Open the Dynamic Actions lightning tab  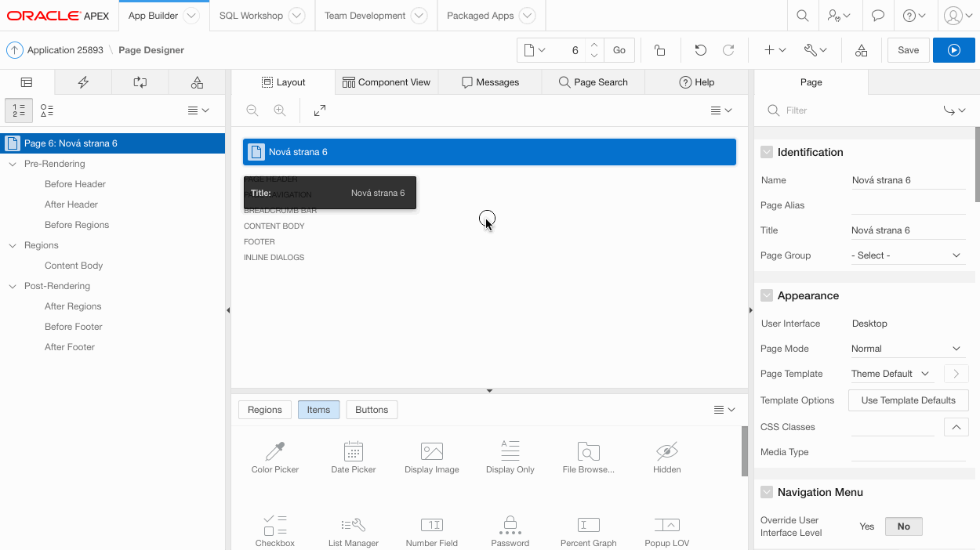(x=83, y=82)
